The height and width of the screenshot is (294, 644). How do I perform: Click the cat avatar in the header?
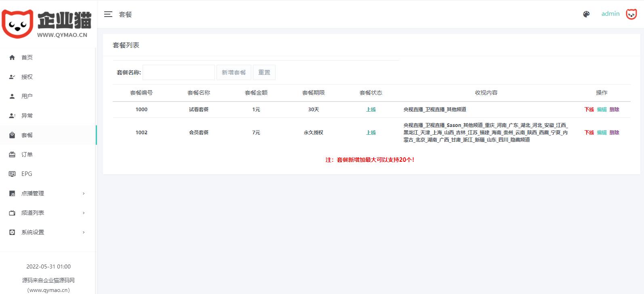[631, 14]
